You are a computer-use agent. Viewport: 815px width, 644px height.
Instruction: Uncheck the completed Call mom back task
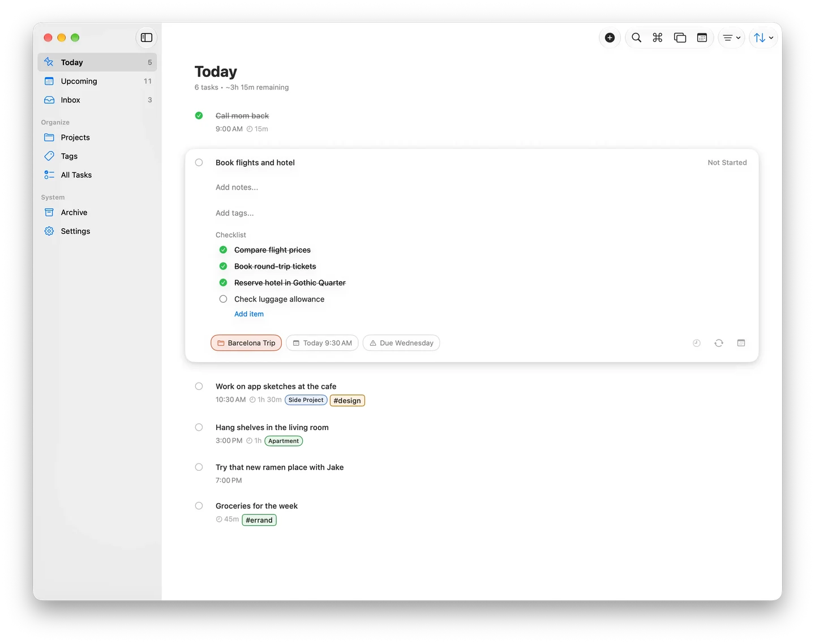click(x=199, y=115)
